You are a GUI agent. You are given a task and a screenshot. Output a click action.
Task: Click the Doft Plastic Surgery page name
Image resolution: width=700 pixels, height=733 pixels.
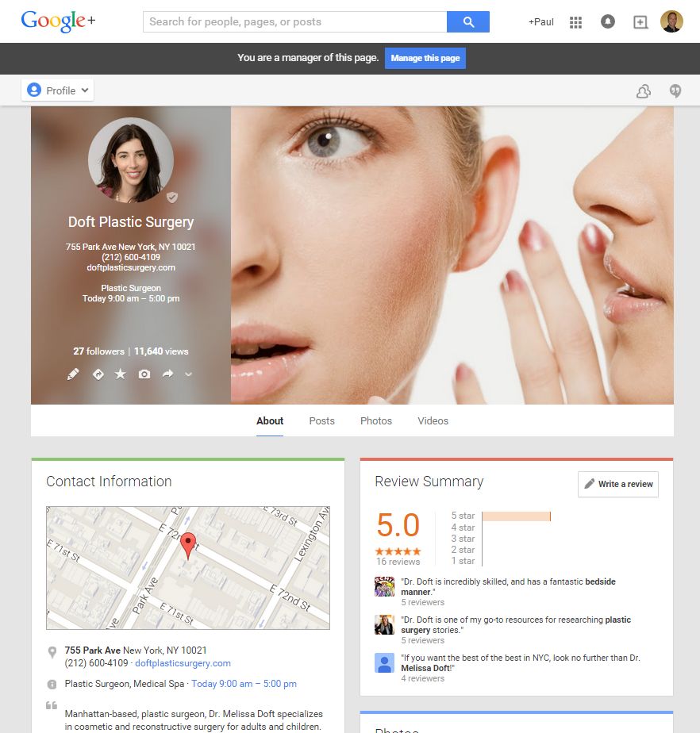[x=131, y=221]
